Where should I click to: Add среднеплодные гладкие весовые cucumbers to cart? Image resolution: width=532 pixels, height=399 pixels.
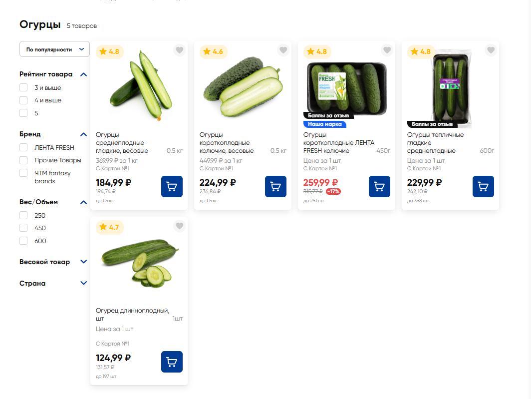click(x=172, y=187)
